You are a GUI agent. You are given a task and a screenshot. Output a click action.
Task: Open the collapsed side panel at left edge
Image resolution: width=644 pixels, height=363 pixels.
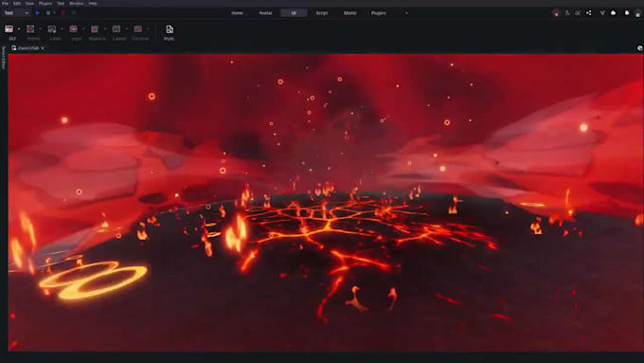point(3,58)
